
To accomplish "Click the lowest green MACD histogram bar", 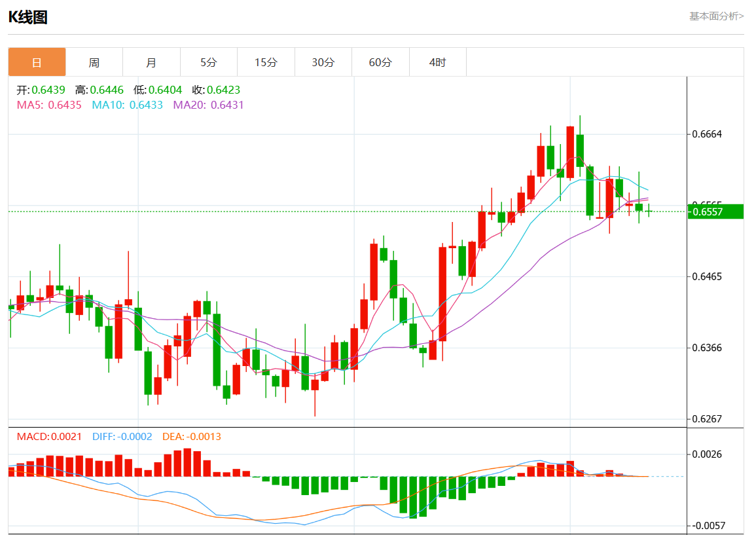I will click(x=413, y=498).
